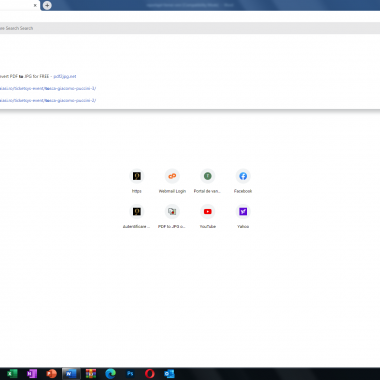Open the Yahoo shortcut tile
Screen dimensions: 380x380
coord(243,217)
